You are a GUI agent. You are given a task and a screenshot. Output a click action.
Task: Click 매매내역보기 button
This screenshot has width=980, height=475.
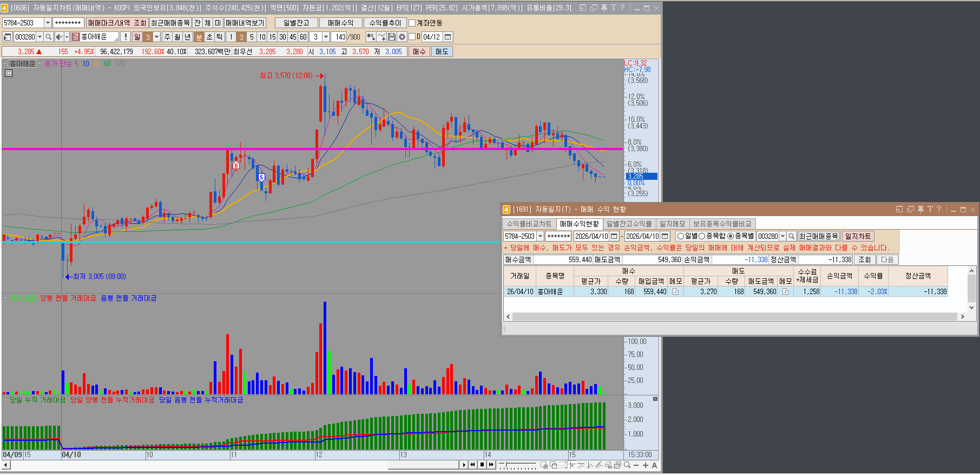click(x=245, y=23)
